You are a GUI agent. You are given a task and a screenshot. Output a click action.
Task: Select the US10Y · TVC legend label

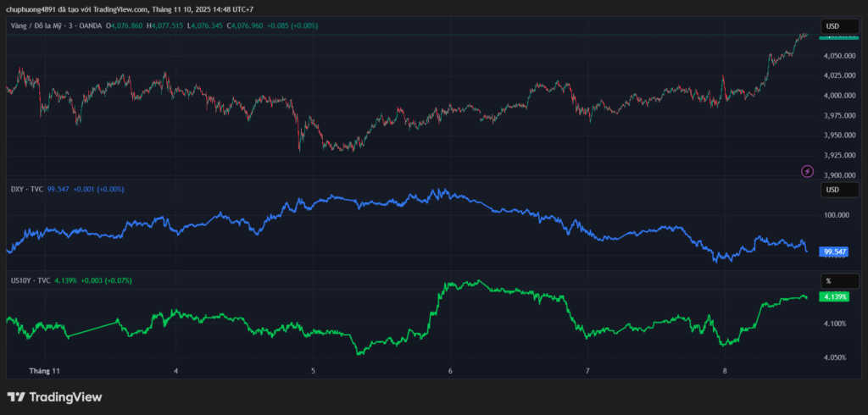[31, 279]
